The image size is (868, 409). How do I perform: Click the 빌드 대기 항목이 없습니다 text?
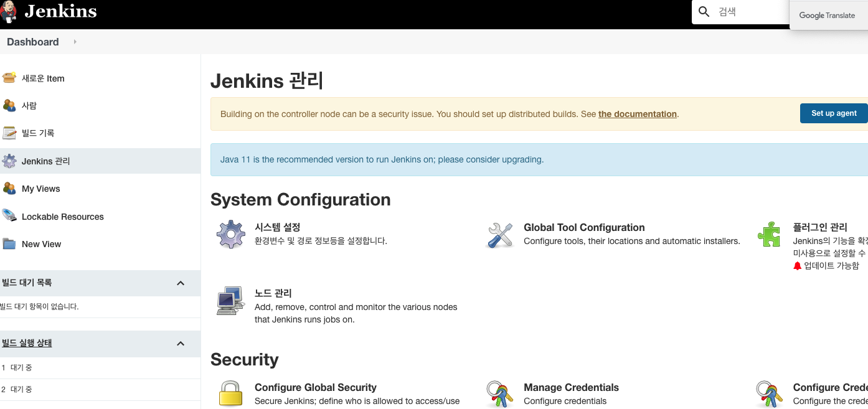click(40, 306)
